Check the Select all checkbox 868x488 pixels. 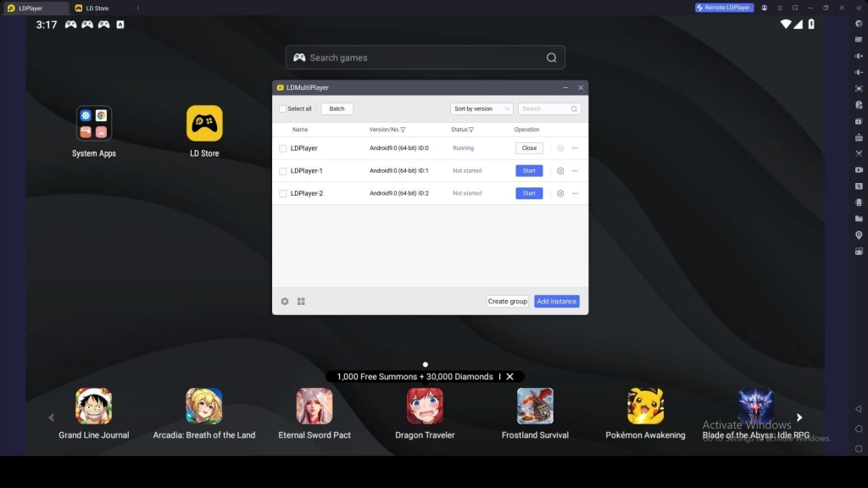(x=283, y=109)
